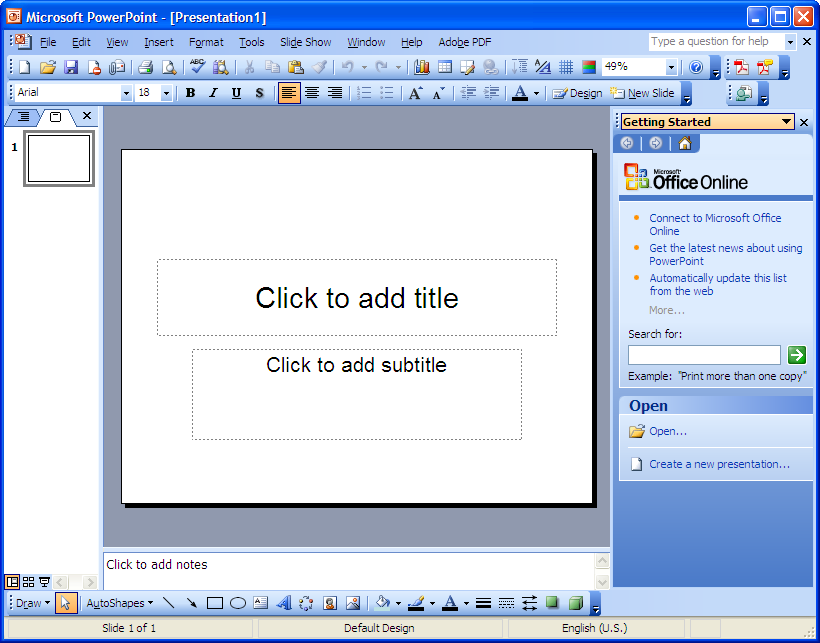820x643 pixels.
Task: Open the Insert Clip Art tool
Action: coord(329,603)
